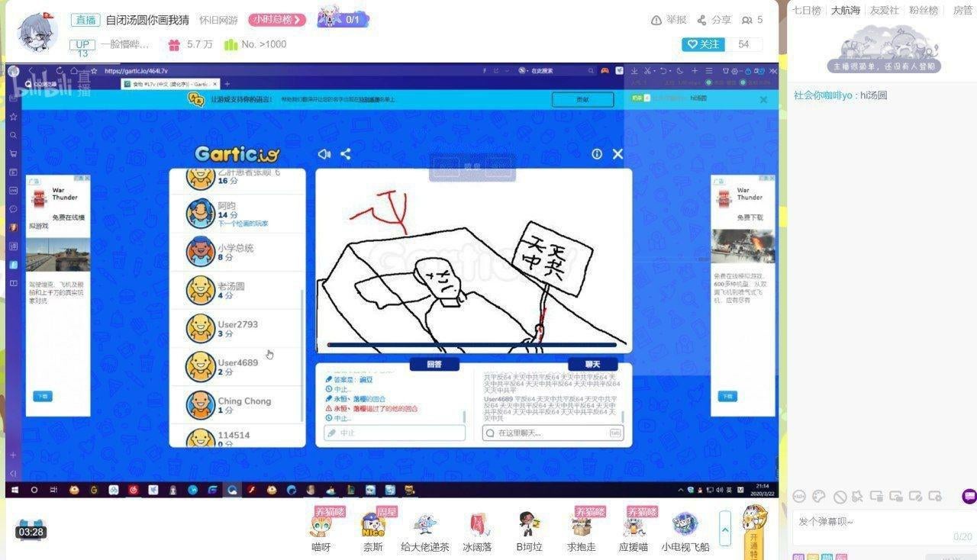Close the Gartic room with X

click(617, 154)
